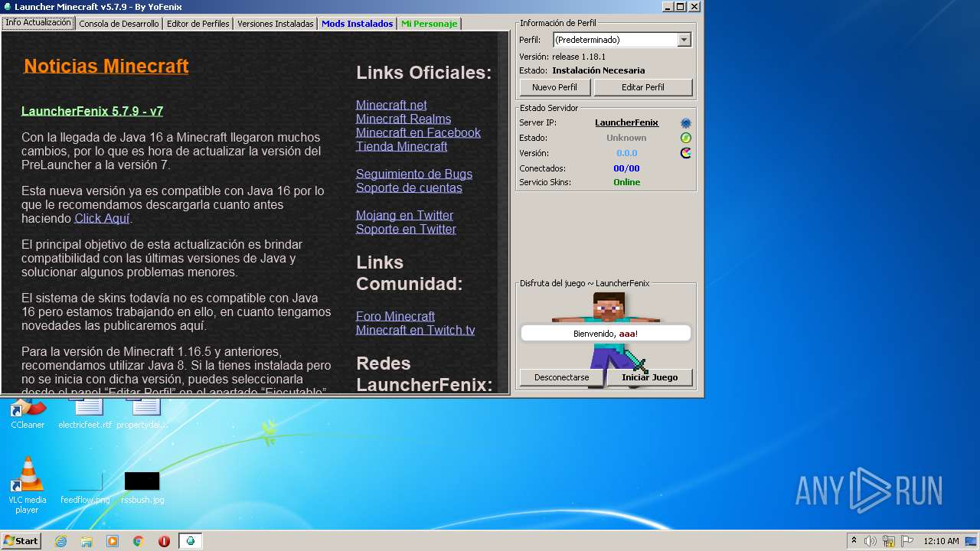Click Instalación Necesaria status text
The width and height of the screenshot is (980, 551).
pos(598,70)
